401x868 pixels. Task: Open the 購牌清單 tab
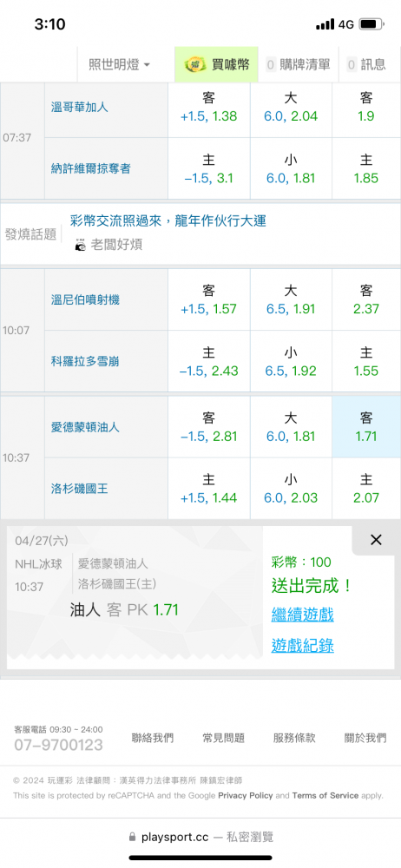coord(298,64)
